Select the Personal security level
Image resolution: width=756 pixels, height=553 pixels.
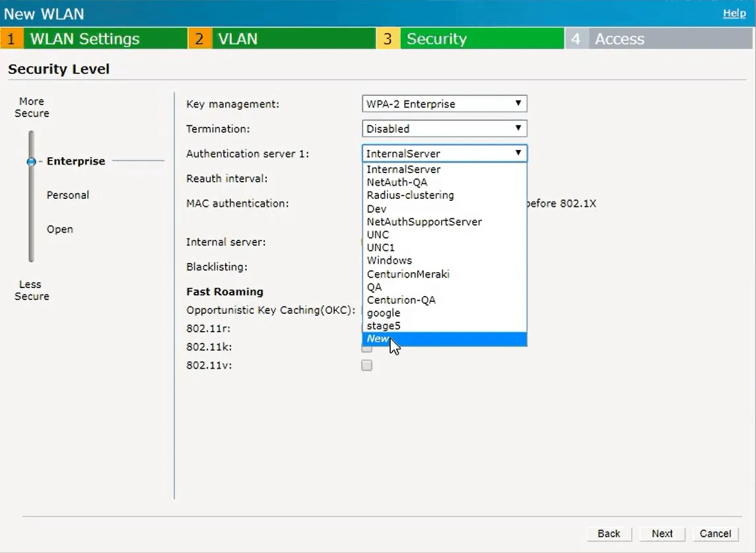click(68, 196)
